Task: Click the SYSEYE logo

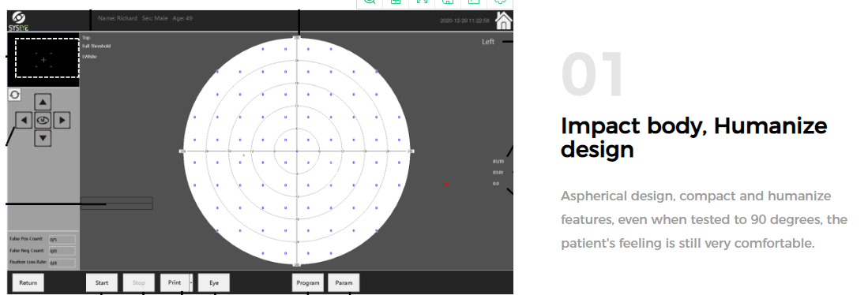Action: (18, 21)
